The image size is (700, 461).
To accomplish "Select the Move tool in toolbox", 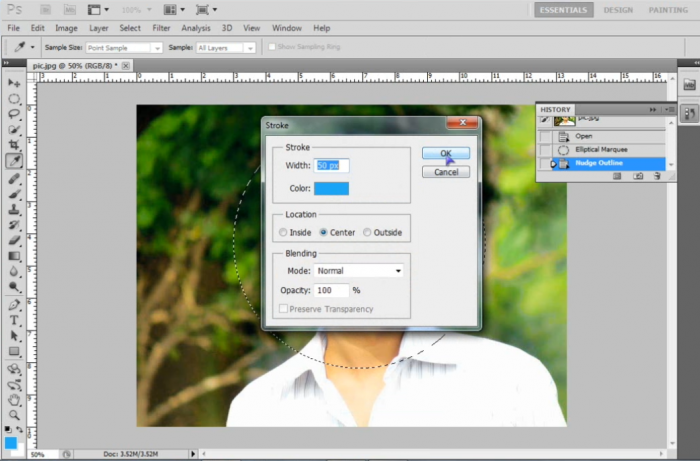I will (x=15, y=83).
